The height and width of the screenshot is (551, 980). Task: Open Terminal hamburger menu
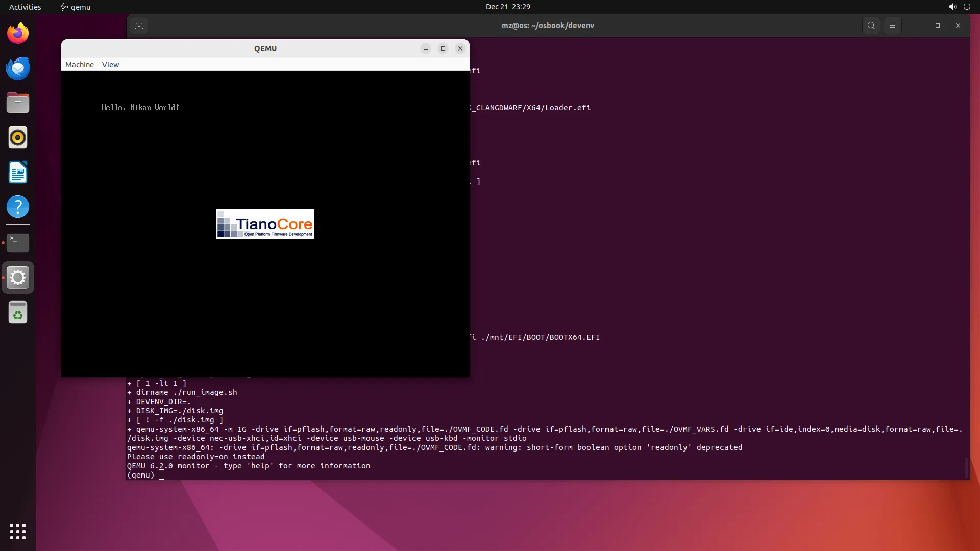click(893, 26)
